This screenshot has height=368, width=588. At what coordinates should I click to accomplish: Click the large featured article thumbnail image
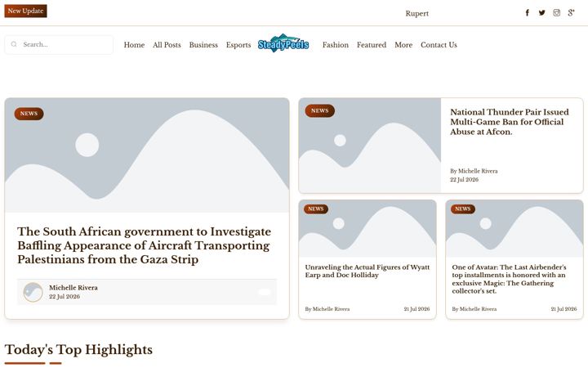click(147, 155)
